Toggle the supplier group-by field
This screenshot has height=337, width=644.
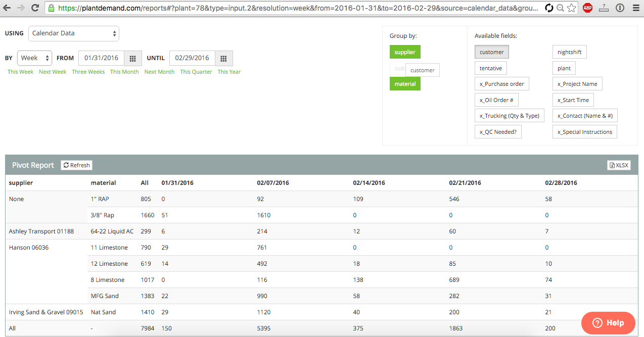tap(405, 52)
